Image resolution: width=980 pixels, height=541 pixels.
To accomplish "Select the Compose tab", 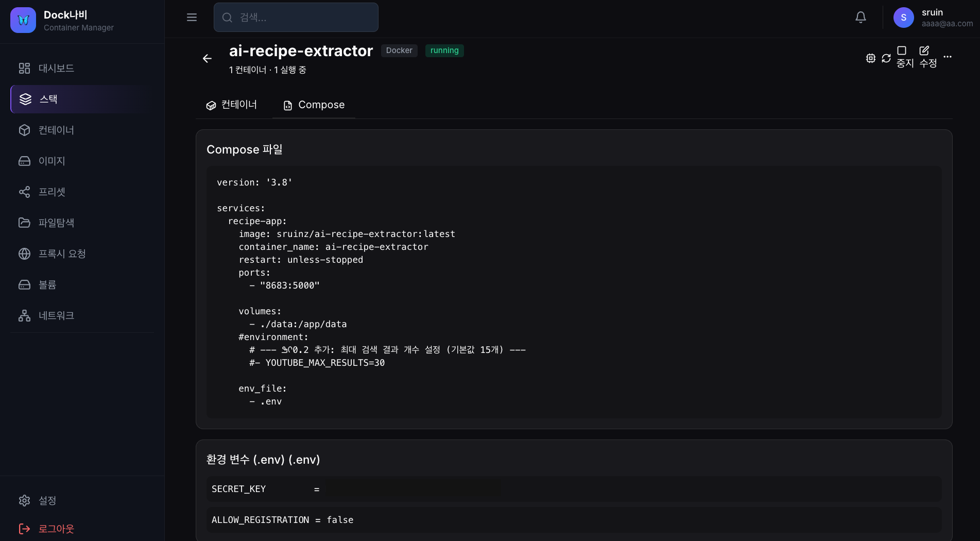I will pyautogui.click(x=314, y=105).
